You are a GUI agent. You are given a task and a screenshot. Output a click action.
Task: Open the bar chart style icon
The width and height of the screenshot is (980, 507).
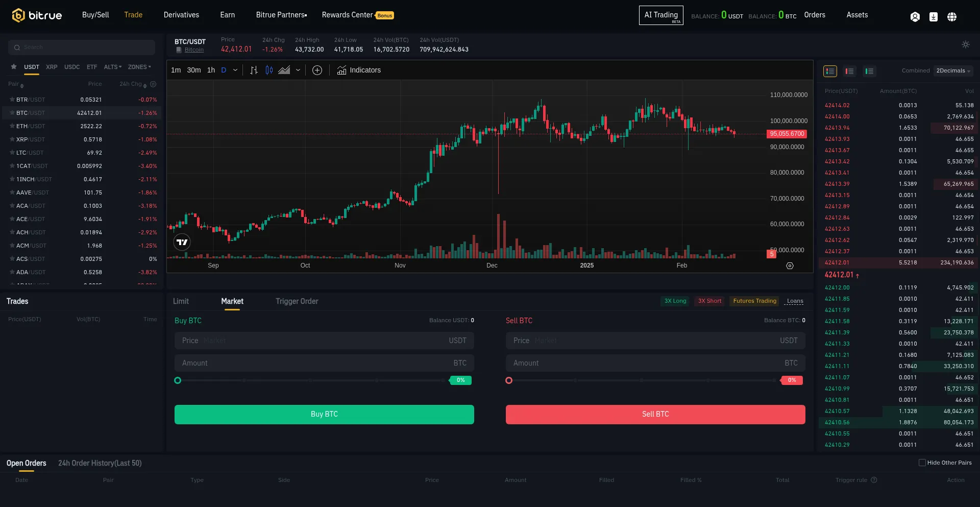pos(254,70)
